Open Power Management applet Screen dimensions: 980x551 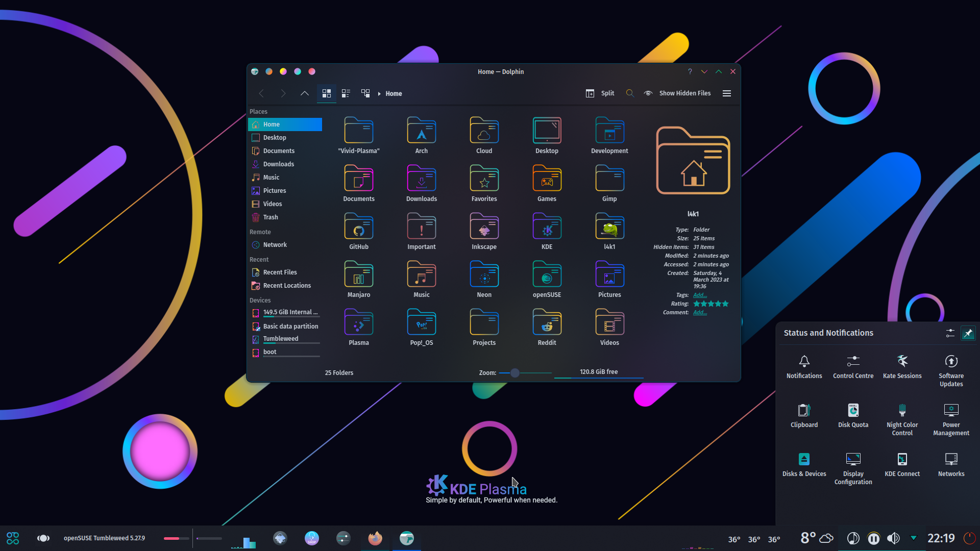(x=951, y=420)
